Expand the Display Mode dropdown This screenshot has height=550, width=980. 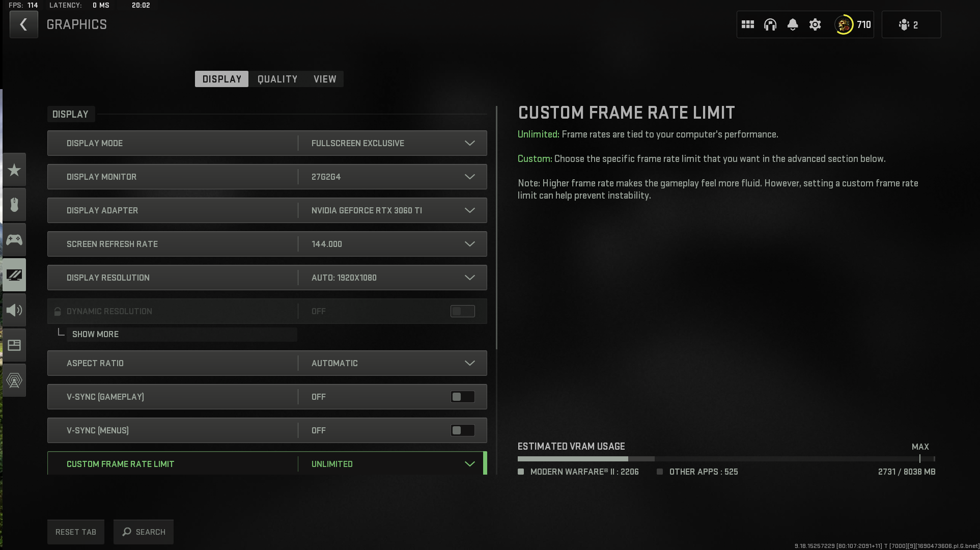(469, 143)
